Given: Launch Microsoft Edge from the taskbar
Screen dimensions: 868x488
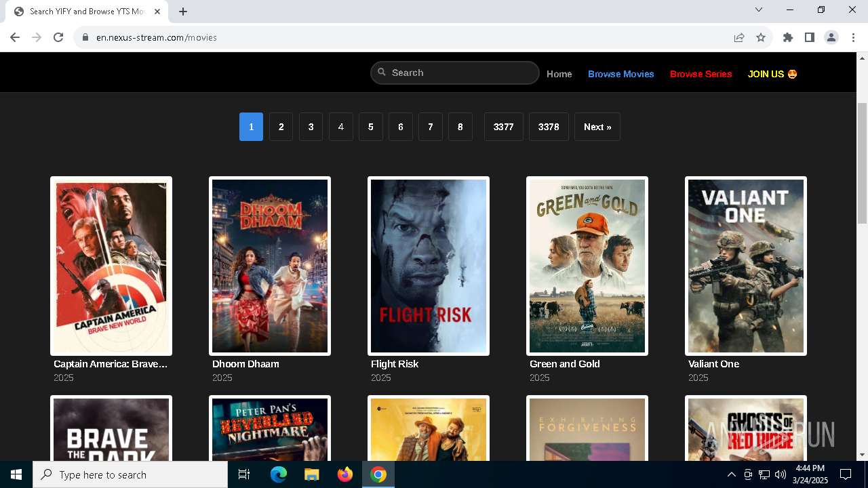Looking at the screenshot, I should pos(279,474).
